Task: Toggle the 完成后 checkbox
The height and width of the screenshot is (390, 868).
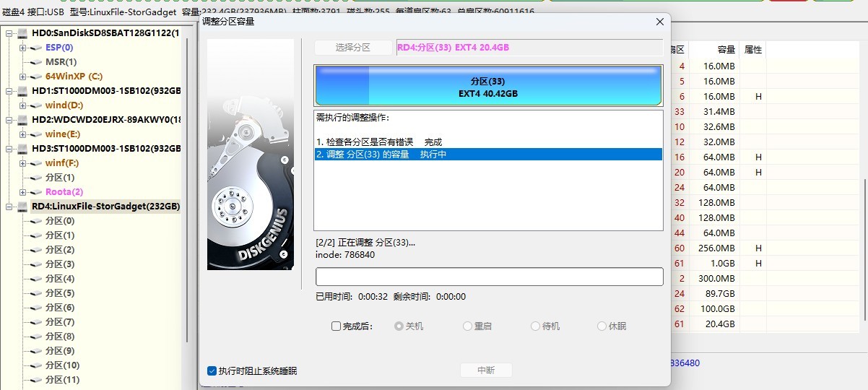Action: tap(336, 326)
